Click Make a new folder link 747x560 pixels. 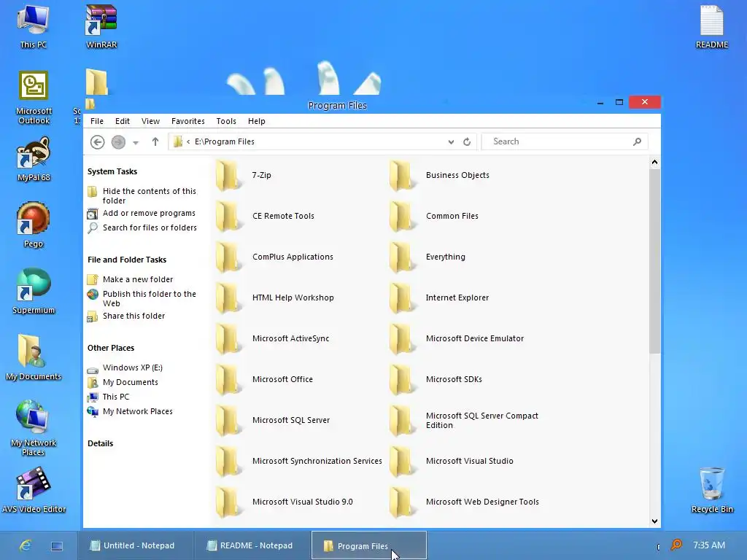click(138, 279)
